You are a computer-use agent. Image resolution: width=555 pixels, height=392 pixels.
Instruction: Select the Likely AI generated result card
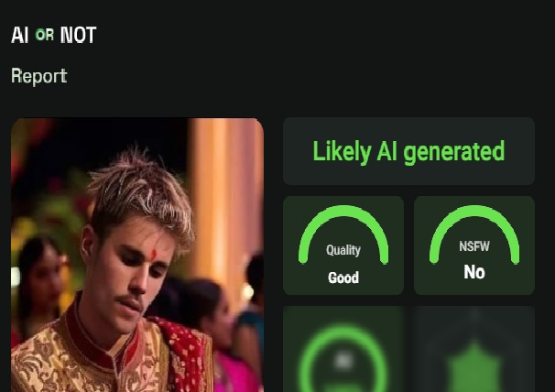[x=408, y=151]
